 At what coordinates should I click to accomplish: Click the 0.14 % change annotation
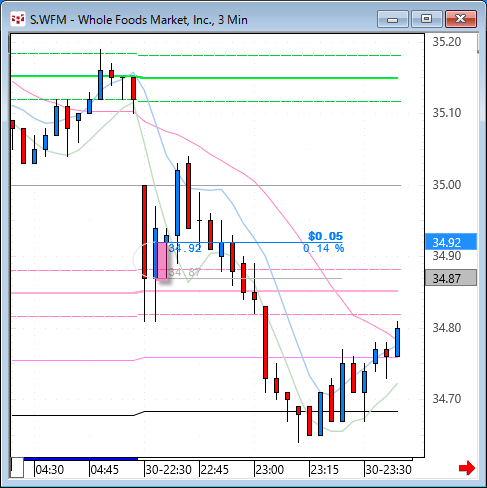pyautogui.click(x=324, y=248)
